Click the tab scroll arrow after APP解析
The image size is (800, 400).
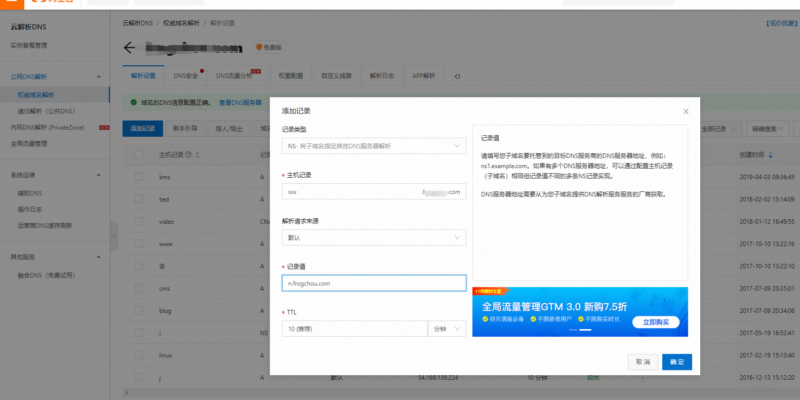point(456,75)
